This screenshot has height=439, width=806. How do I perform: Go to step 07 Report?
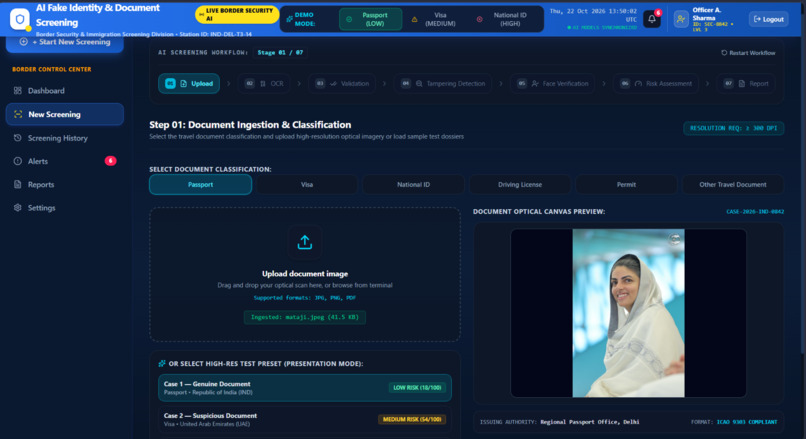coord(746,83)
